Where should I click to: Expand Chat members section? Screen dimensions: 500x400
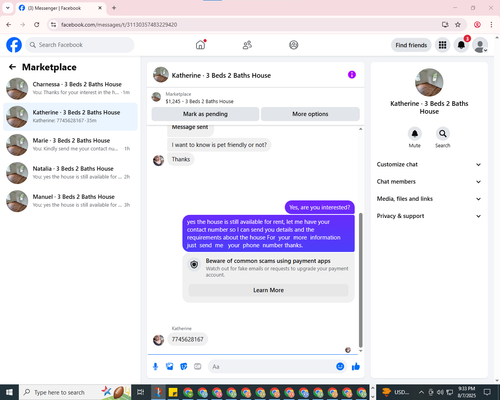pyautogui.click(x=429, y=182)
